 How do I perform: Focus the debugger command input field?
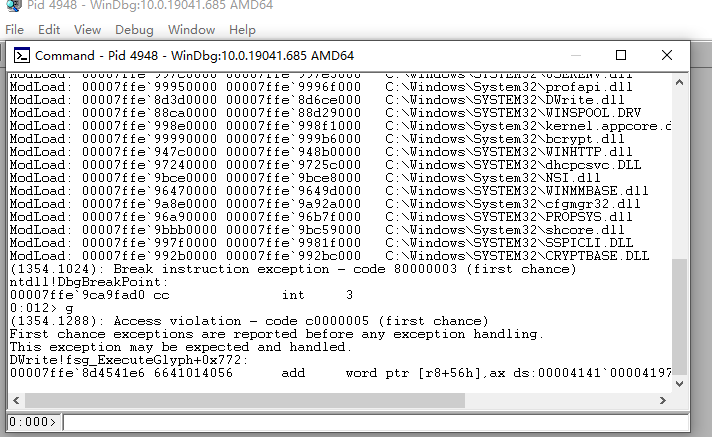[376, 422]
